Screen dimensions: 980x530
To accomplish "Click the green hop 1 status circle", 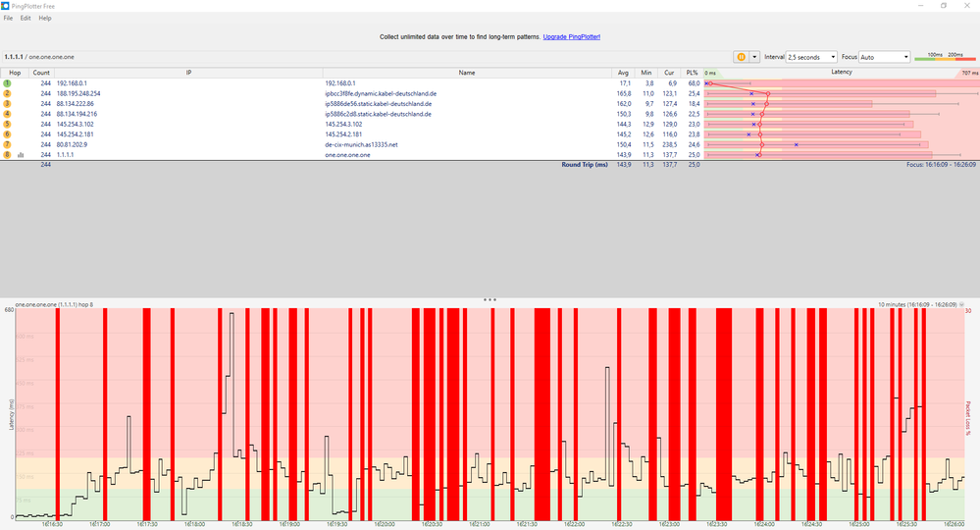I will tap(7, 83).
